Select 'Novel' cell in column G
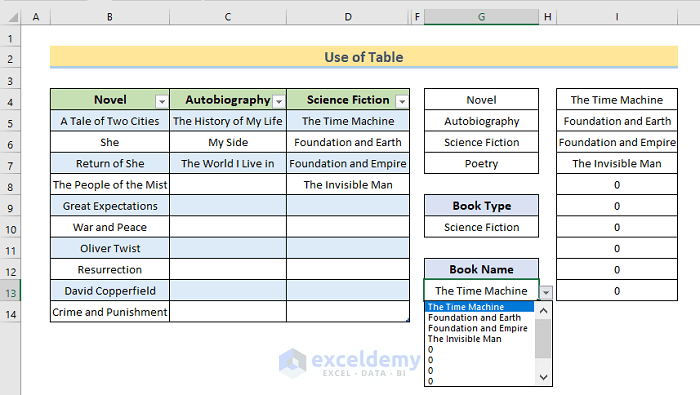The width and height of the screenshot is (700, 395). [x=481, y=100]
